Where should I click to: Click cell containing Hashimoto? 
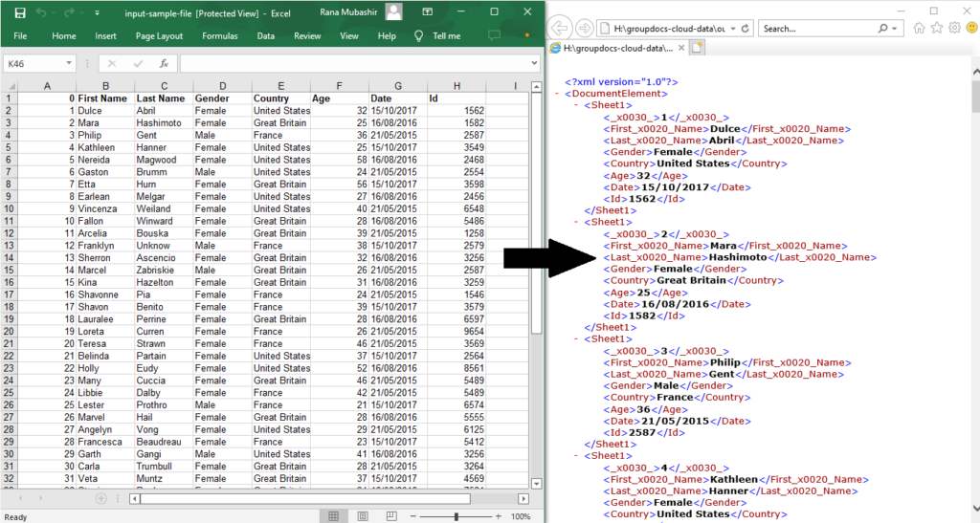pyautogui.click(x=164, y=123)
